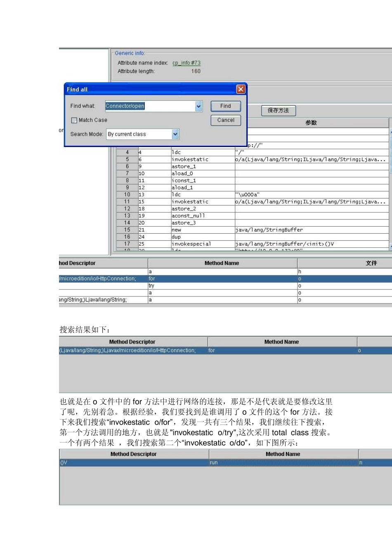
Task: Select the dup instruction row
Action: point(253,237)
